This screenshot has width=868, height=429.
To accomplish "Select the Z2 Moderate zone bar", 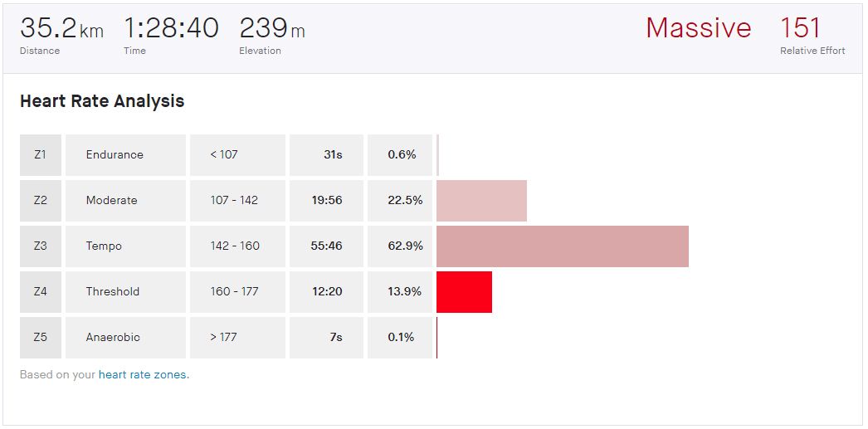I will (481, 201).
